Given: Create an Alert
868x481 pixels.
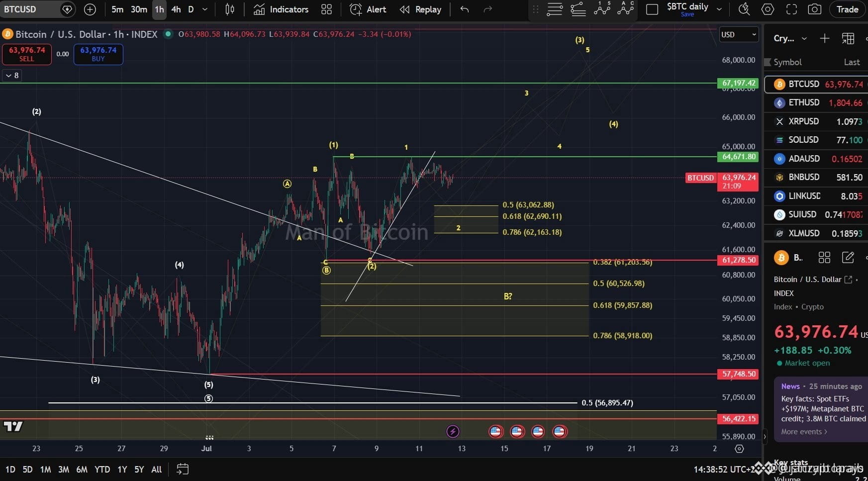Looking at the screenshot, I should tap(368, 9).
